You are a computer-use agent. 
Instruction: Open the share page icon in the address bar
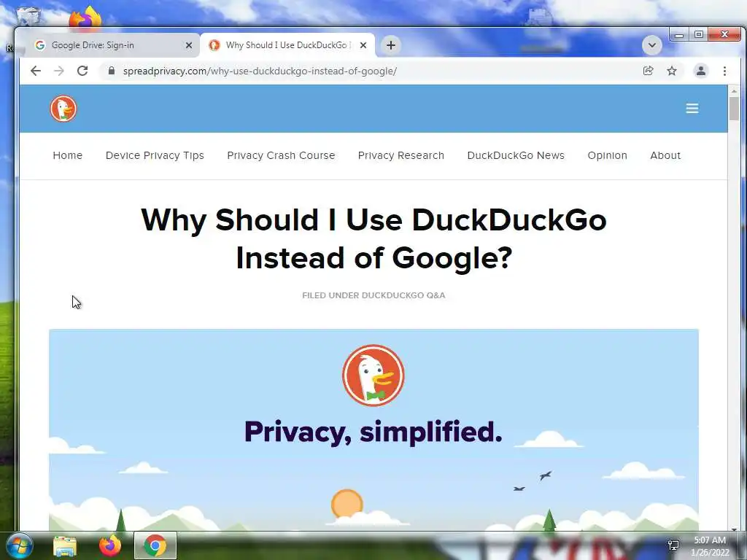pos(648,71)
